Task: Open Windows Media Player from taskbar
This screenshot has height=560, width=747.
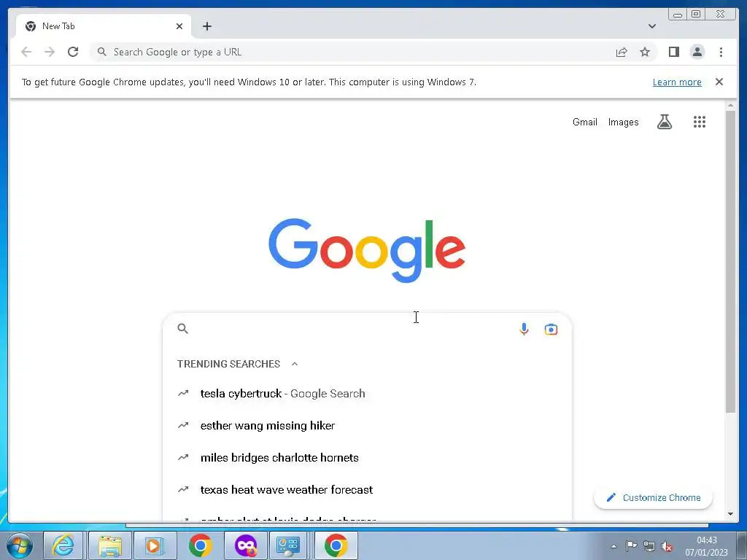Action: (x=155, y=545)
